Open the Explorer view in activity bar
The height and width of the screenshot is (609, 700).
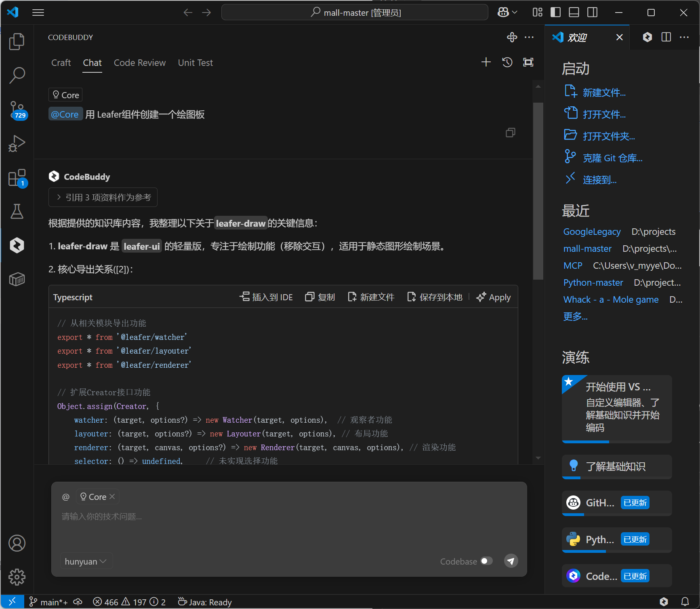click(x=17, y=42)
